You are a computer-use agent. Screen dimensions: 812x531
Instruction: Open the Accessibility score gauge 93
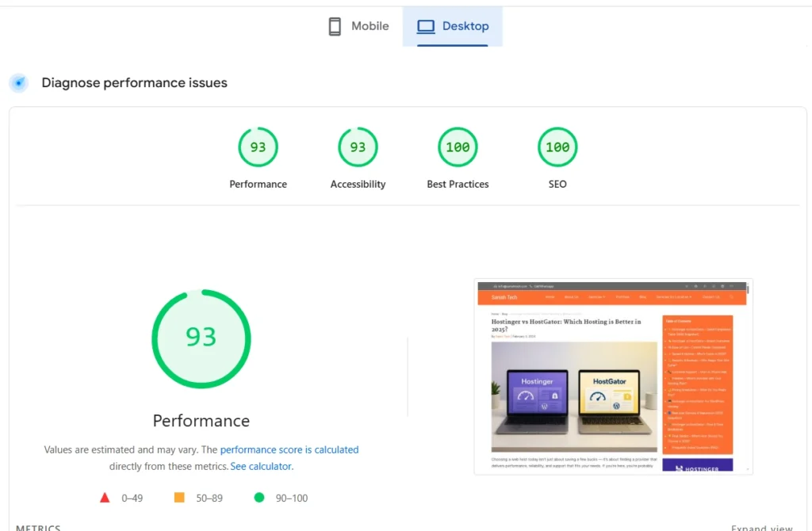click(358, 147)
